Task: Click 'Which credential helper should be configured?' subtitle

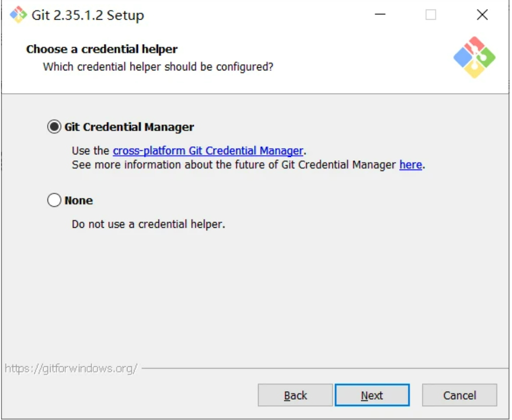Action: (x=158, y=67)
